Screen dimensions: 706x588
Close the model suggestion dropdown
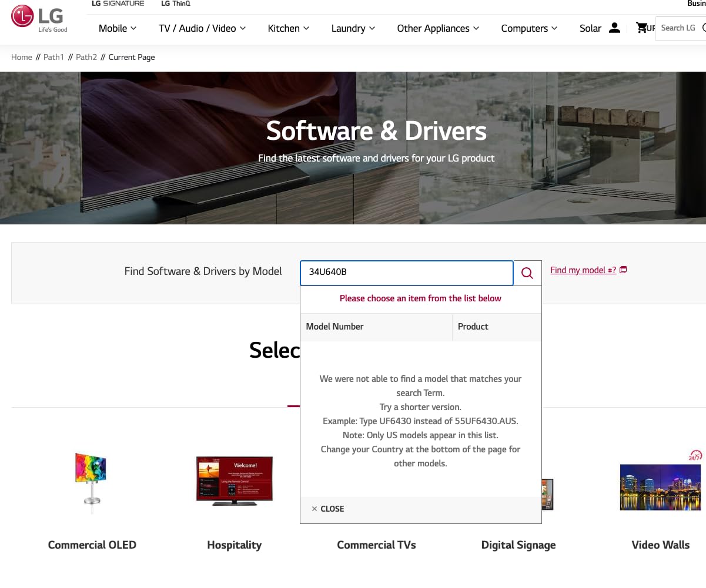(328, 509)
